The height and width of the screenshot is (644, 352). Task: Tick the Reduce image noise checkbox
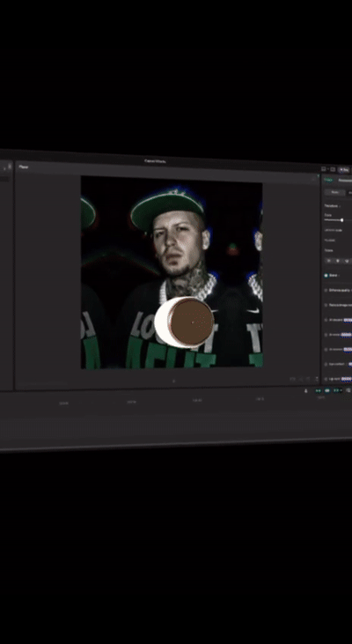coord(326,305)
